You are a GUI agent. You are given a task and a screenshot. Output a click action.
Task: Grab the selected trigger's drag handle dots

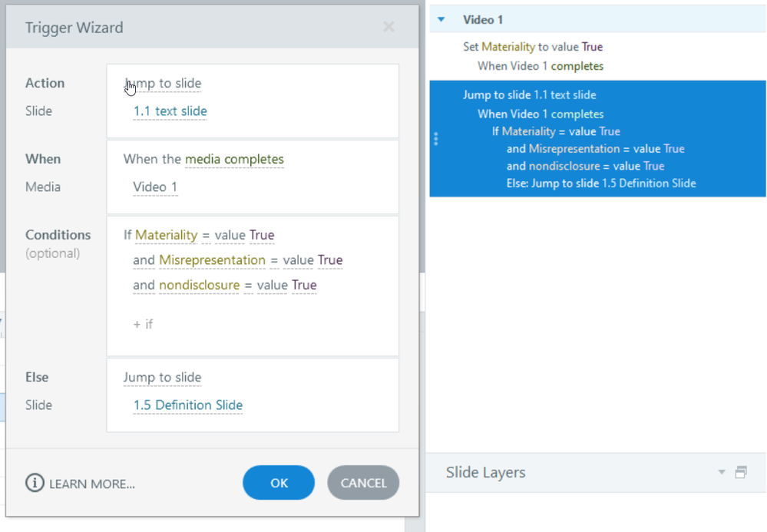pyautogui.click(x=436, y=140)
